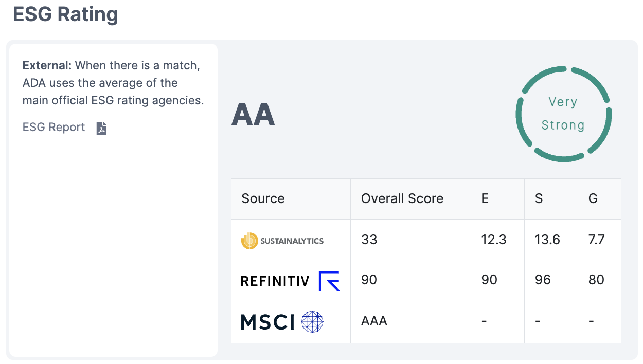
Task: Select MSCI overall score AAA
Action: coord(374,321)
